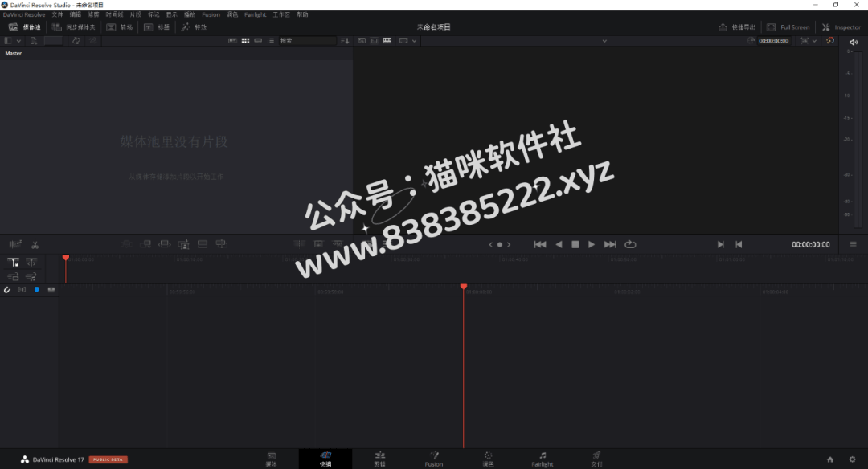Show the 转场 transitions panel
This screenshot has height=469, width=868.
(120, 27)
